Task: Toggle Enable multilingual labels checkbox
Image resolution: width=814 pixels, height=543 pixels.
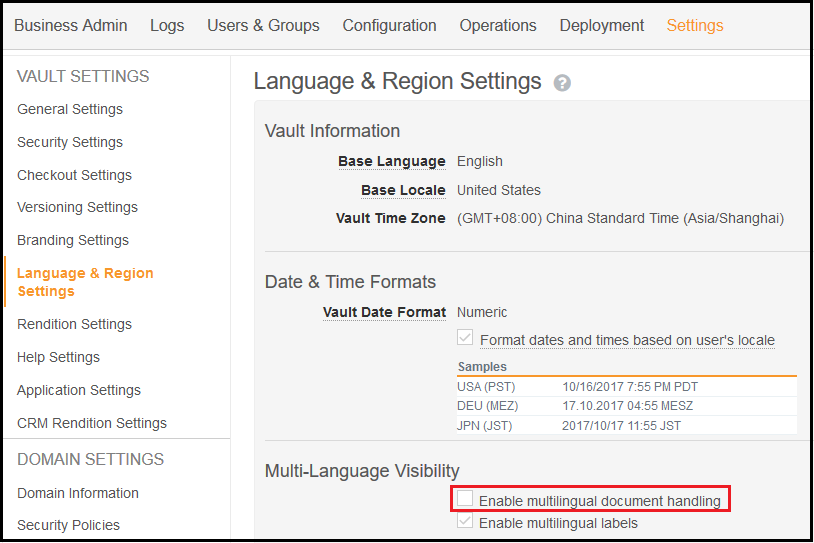Action: 466,522
